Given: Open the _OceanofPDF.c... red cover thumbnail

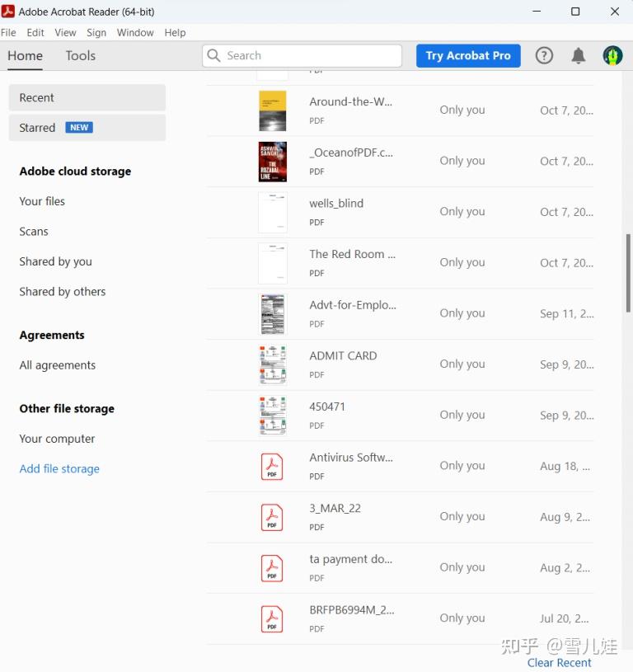Looking at the screenshot, I should pos(272,162).
